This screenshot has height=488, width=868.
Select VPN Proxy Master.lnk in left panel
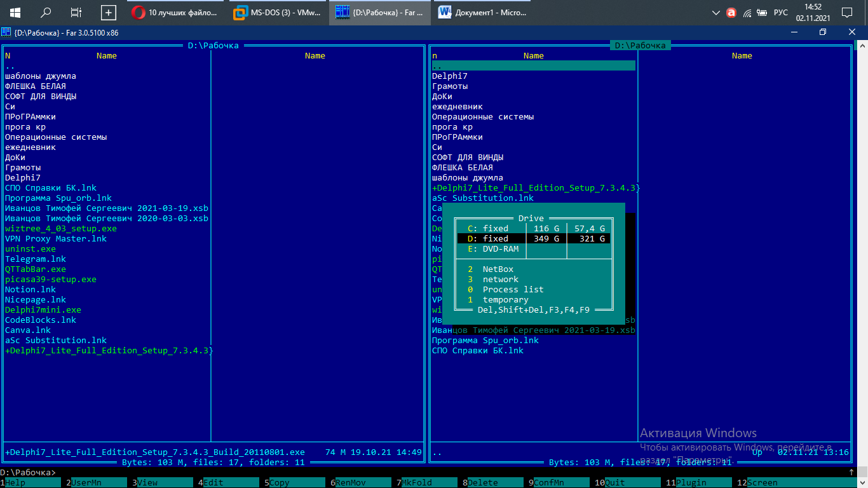[x=56, y=238]
